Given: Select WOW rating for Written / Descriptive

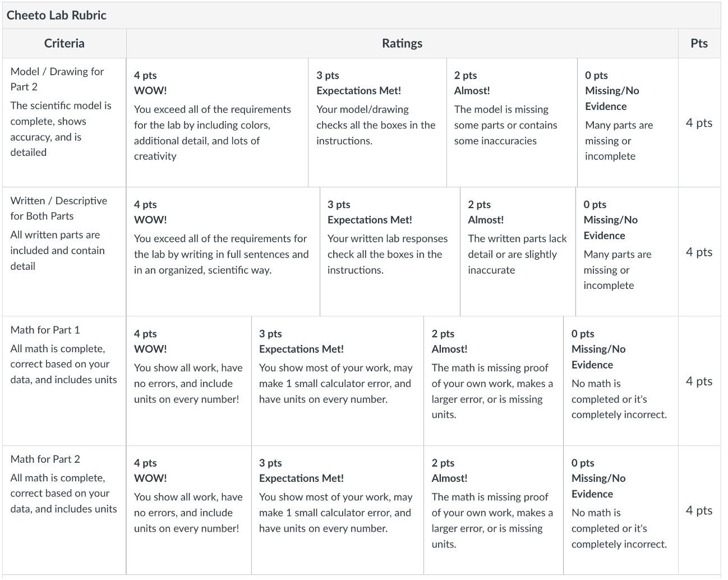Looking at the screenshot, I should click(x=223, y=251).
